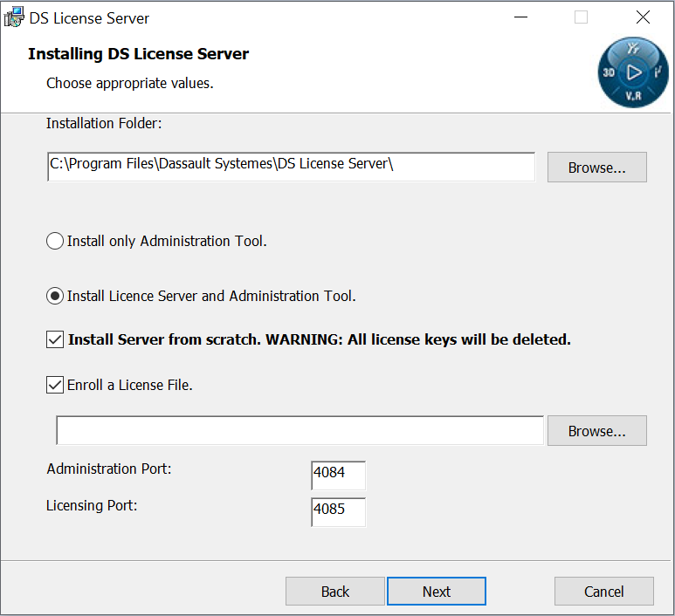This screenshot has height=616, width=675.
Task: Browse for a license file to enroll
Action: 596,431
